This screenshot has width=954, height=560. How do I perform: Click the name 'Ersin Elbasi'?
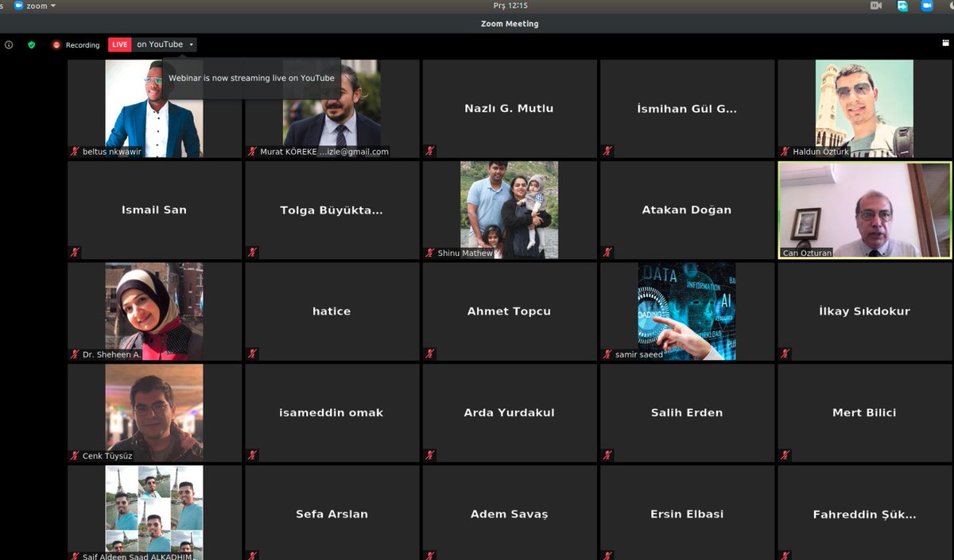pos(687,514)
